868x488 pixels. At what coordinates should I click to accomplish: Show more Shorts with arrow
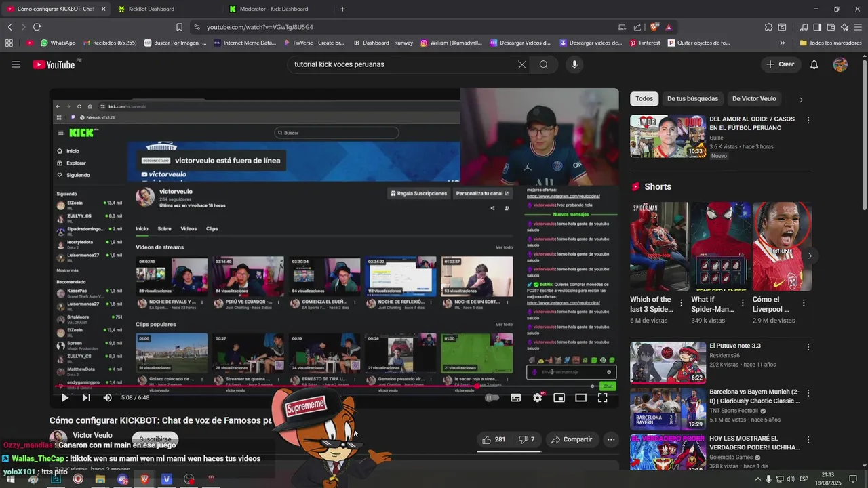tap(810, 256)
